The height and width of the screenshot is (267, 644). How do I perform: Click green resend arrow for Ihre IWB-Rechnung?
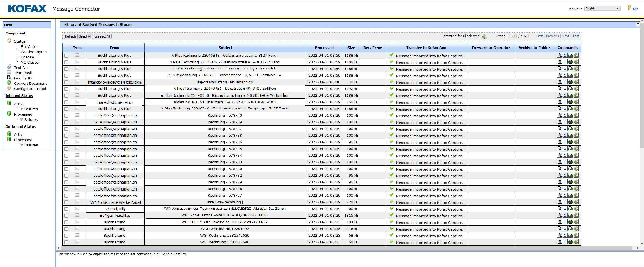576,202
